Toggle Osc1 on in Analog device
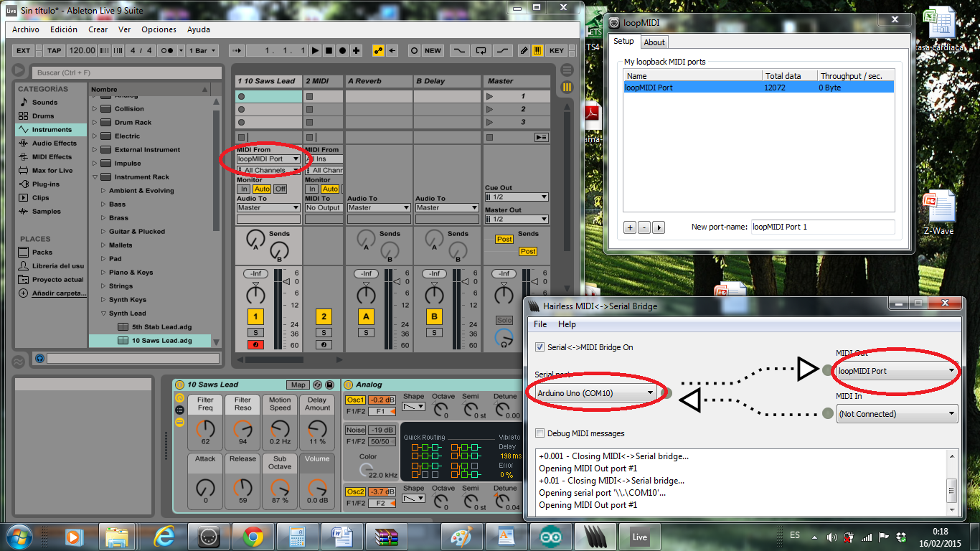This screenshot has width=980, height=551. coord(356,400)
